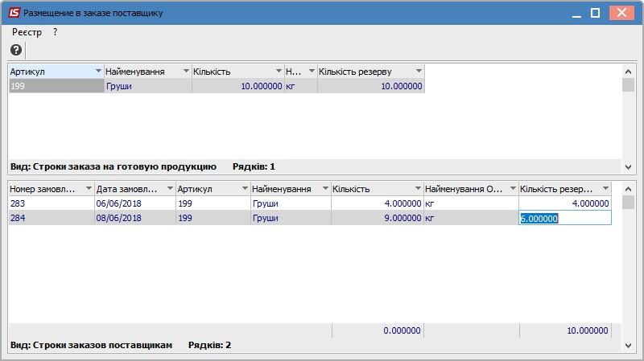
Task: Select article 199 row in the upper table
Action: point(217,86)
